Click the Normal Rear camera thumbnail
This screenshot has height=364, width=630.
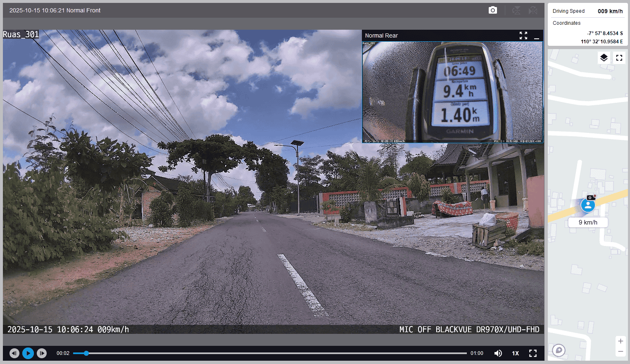coord(452,92)
